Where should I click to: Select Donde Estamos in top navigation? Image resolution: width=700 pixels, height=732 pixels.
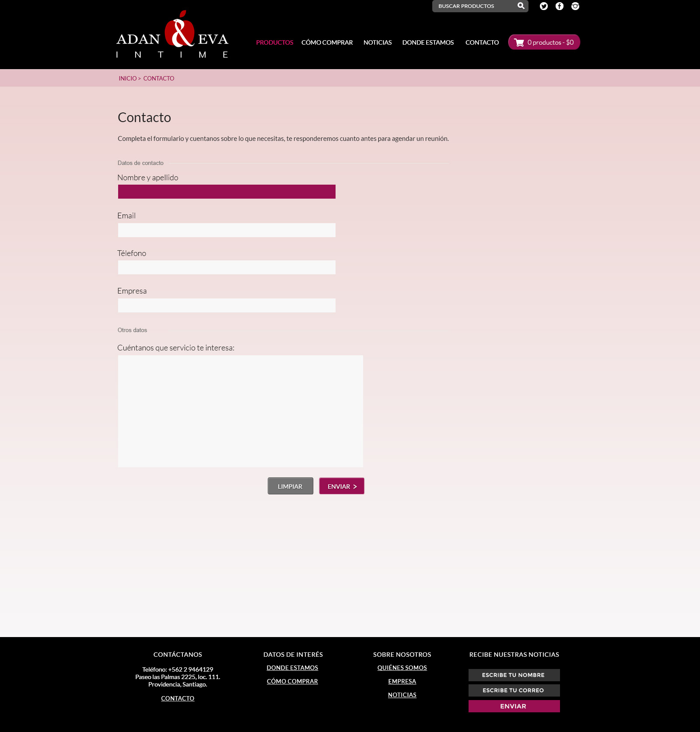coord(428,42)
